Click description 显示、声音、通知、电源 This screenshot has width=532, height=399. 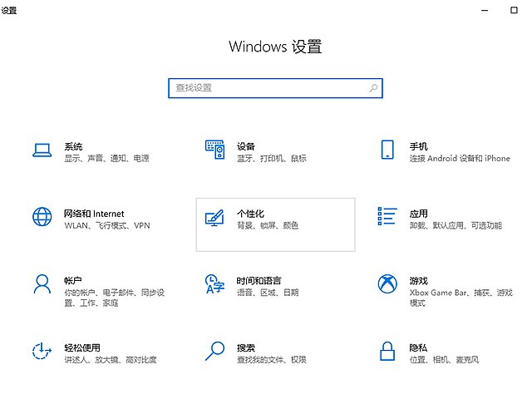coord(107,159)
